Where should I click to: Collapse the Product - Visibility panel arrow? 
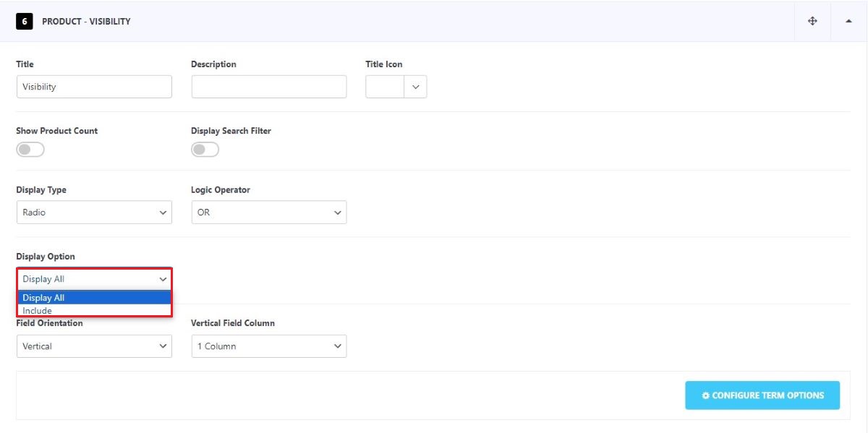pos(848,21)
